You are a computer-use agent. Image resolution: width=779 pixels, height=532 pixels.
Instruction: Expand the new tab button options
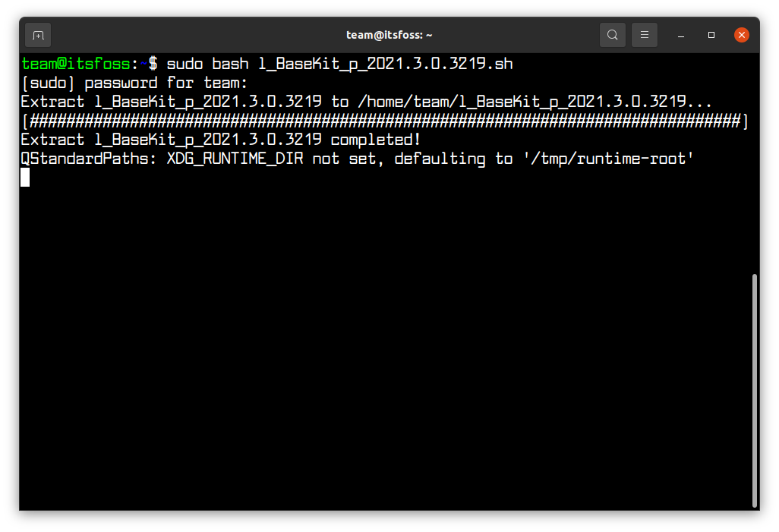pyautogui.click(x=37, y=35)
